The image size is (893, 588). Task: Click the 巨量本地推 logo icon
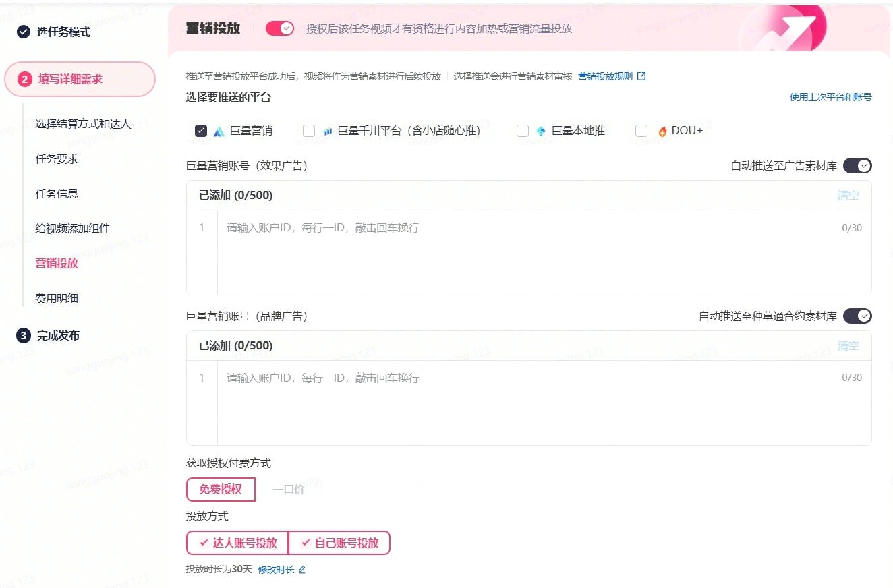(x=541, y=131)
